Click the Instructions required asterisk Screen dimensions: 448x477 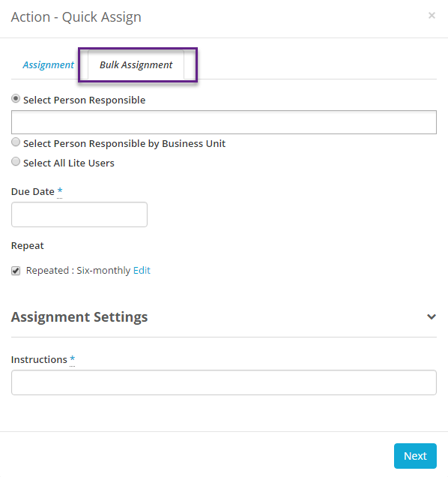[73, 359]
